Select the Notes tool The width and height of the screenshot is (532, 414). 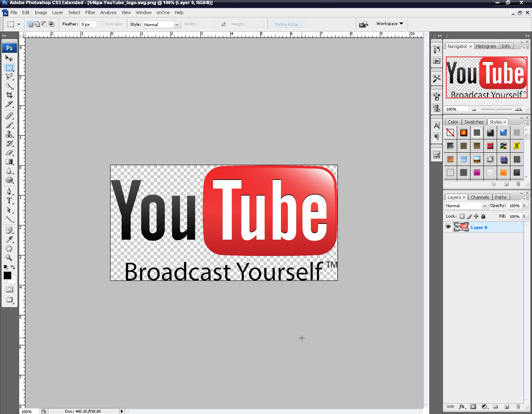coord(9,230)
